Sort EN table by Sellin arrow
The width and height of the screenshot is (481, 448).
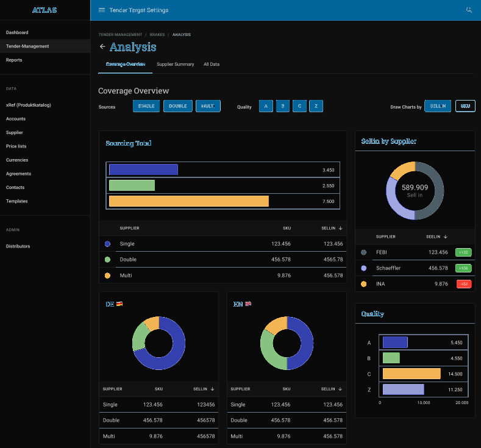point(340,389)
